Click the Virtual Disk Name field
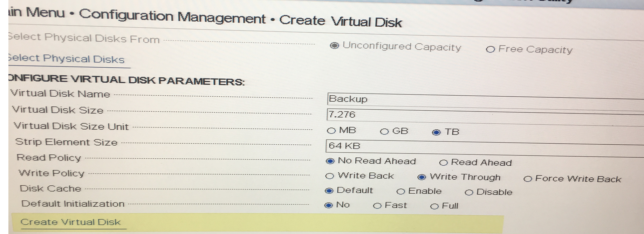 (484, 99)
